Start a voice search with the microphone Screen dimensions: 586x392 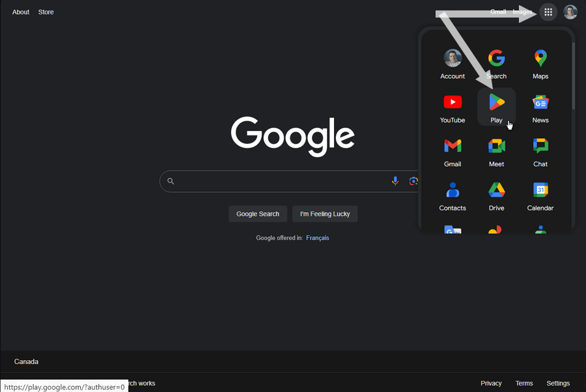395,181
